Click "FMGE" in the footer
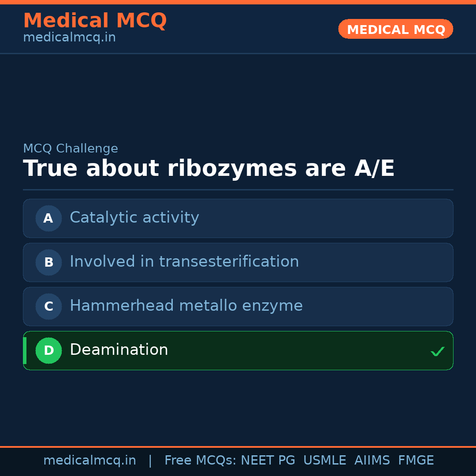476x476 pixels. [416, 461]
